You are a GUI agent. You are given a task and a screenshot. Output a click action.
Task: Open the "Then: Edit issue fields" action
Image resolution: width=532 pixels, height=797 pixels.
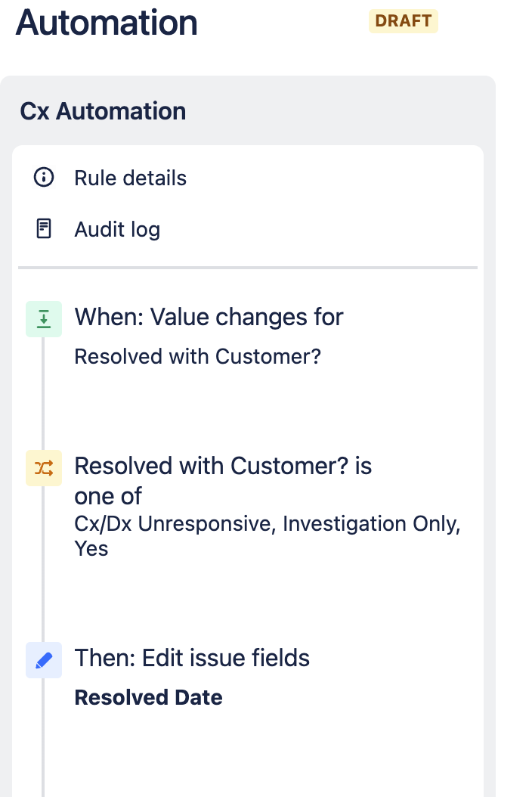[x=192, y=658]
